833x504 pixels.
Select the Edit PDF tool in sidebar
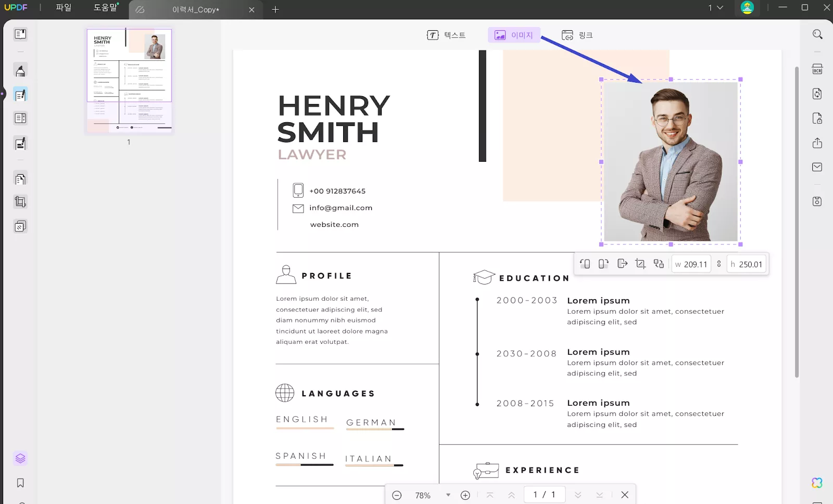click(x=20, y=95)
